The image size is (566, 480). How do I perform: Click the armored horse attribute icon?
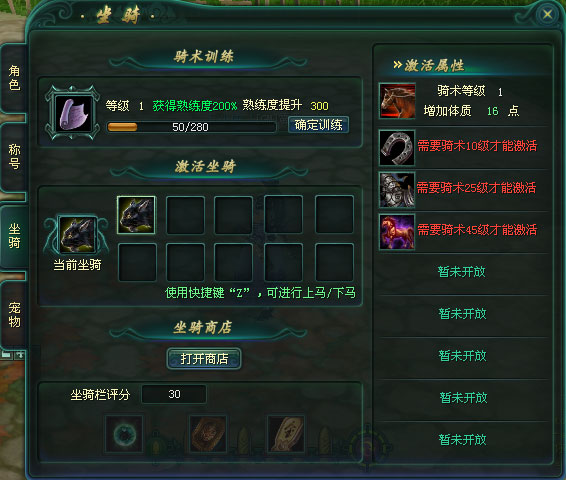point(397,190)
